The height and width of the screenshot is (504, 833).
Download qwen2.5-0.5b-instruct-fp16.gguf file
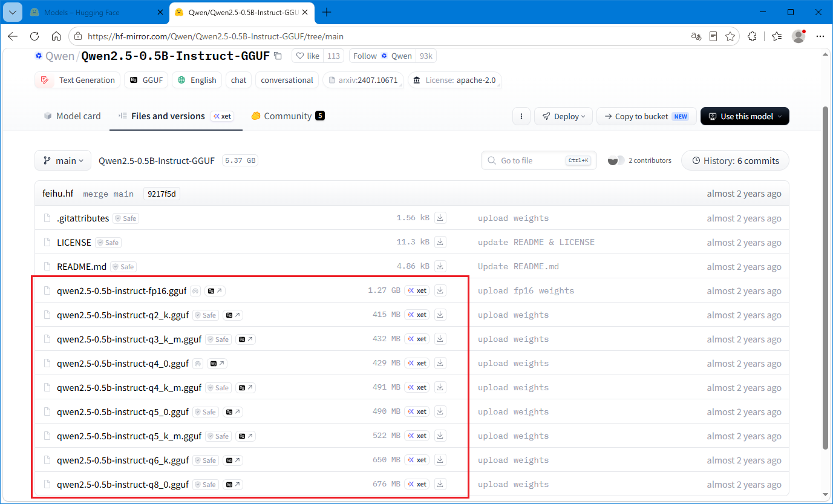(x=440, y=290)
